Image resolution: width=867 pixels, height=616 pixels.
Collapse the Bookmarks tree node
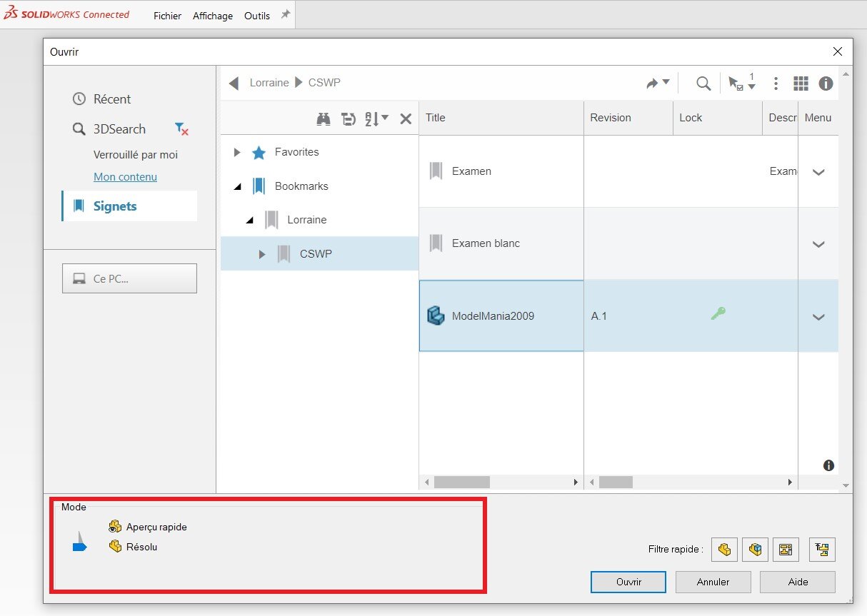(x=237, y=186)
